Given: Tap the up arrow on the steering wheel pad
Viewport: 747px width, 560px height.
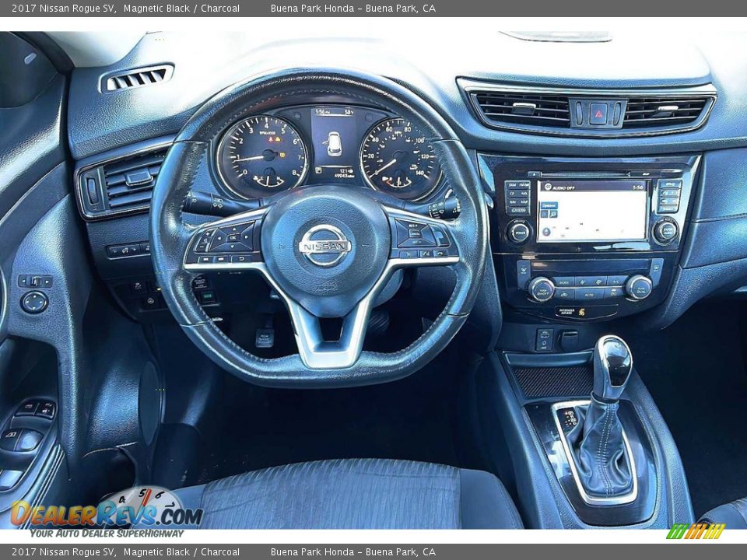Looking at the screenshot, I should [234, 229].
